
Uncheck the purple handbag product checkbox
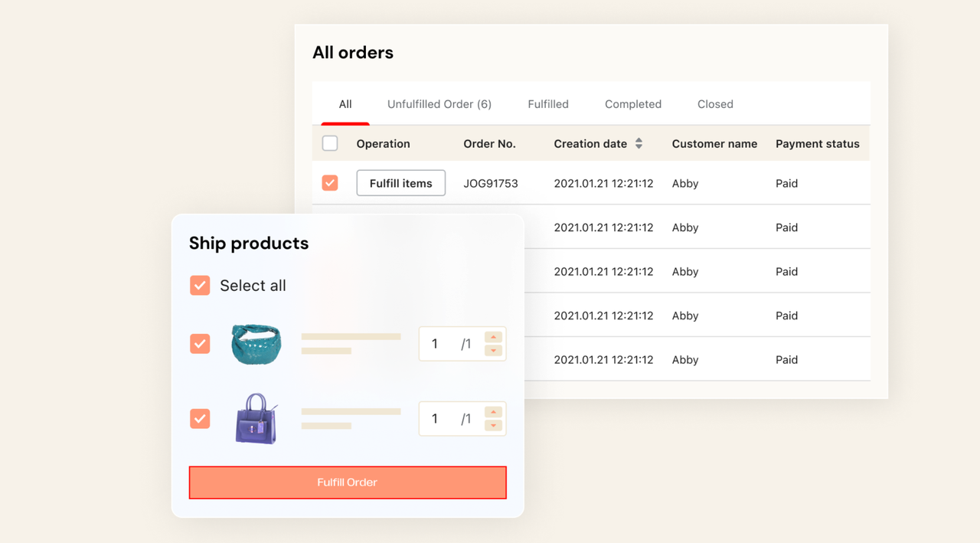tap(200, 419)
